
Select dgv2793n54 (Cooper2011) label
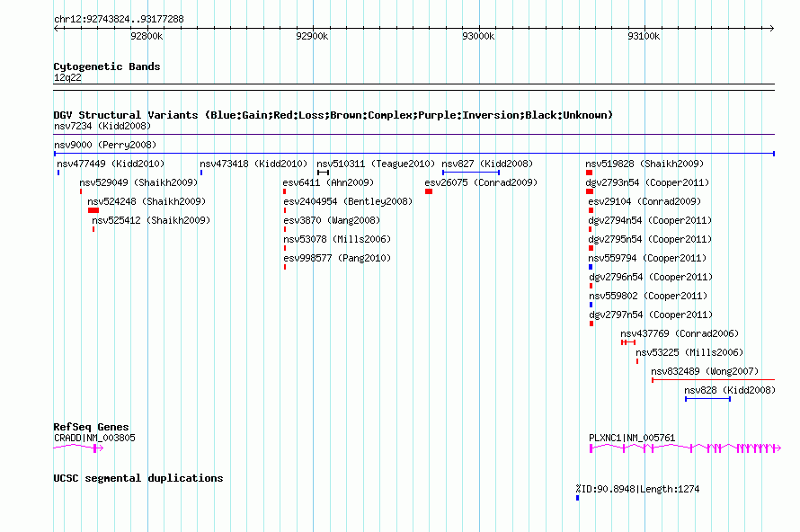pyautogui.click(x=647, y=182)
